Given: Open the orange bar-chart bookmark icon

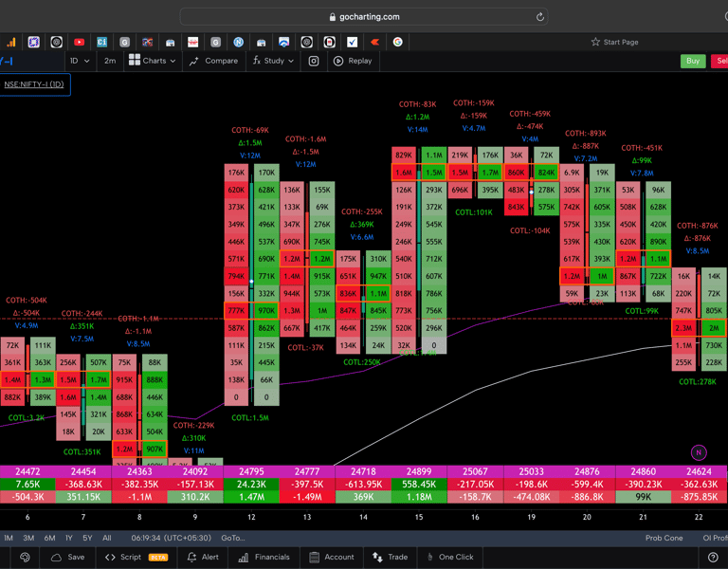Looking at the screenshot, I should tap(11, 43).
